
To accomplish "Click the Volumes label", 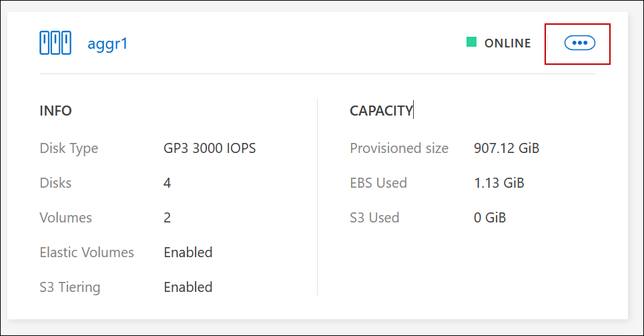I will 65,217.
